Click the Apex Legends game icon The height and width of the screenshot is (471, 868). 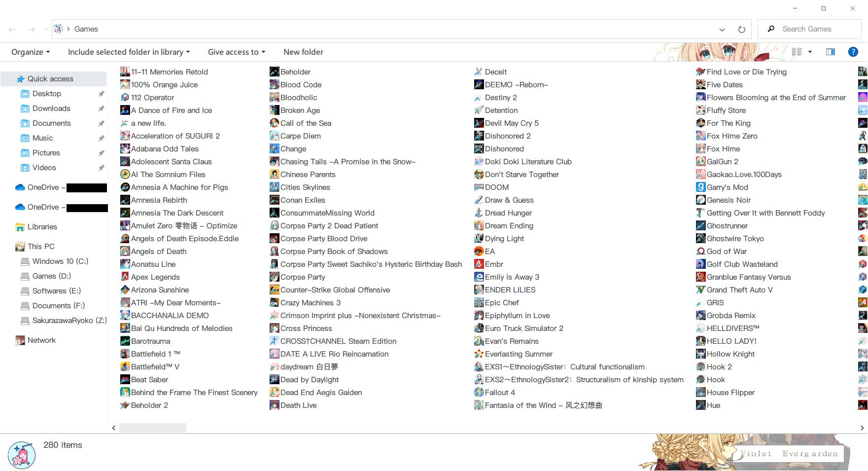[x=125, y=277]
